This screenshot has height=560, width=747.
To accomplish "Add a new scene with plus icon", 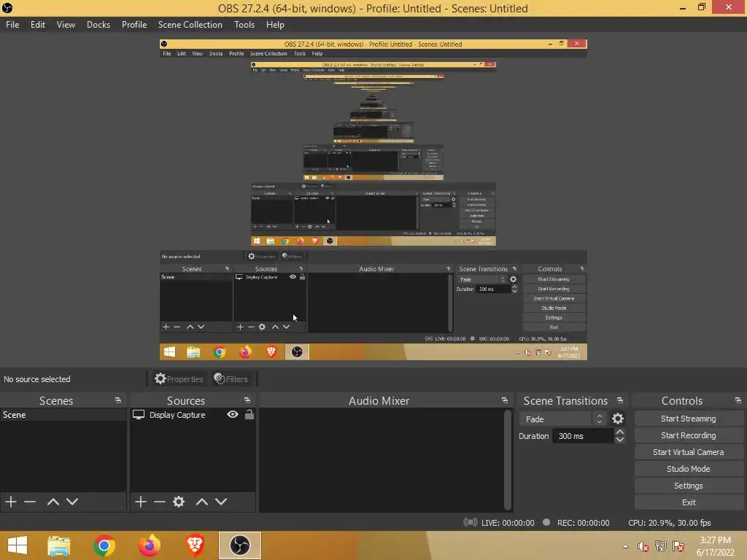I will [x=11, y=502].
